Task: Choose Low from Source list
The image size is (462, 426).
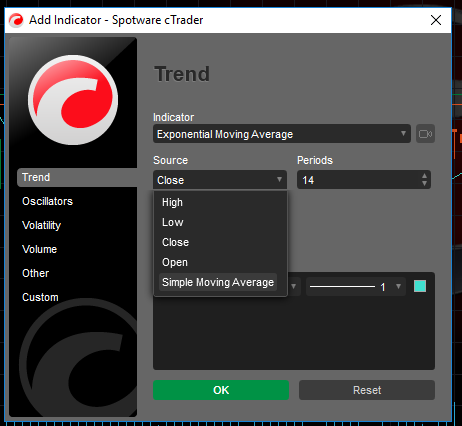Action: pyautogui.click(x=173, y=222)
